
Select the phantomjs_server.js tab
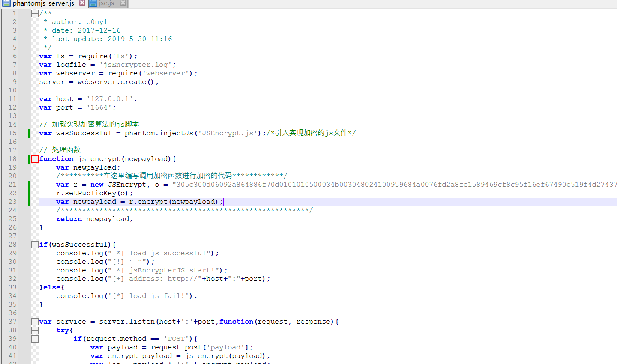pos(43,3)
